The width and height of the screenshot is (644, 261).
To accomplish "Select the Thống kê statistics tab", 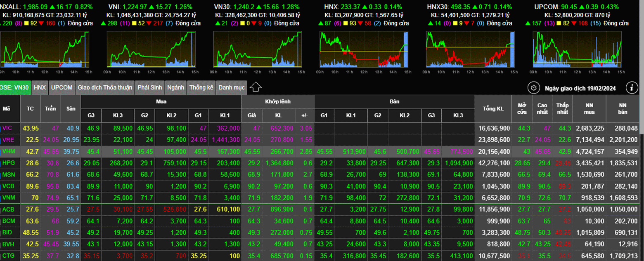I will (201, 87).
